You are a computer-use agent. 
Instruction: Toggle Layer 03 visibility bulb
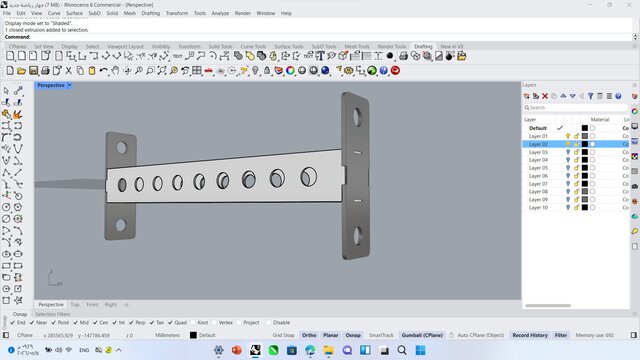coord(568,152)
